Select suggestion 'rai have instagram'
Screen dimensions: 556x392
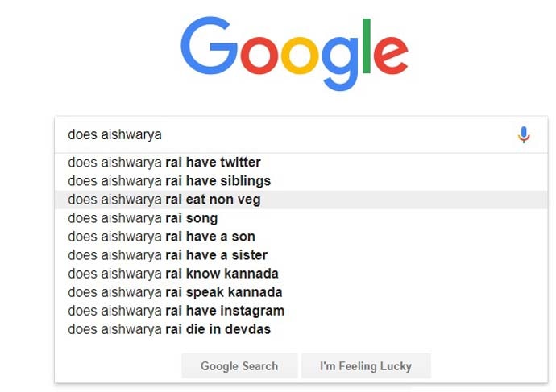pyautogui.click(x=176, y=311)
